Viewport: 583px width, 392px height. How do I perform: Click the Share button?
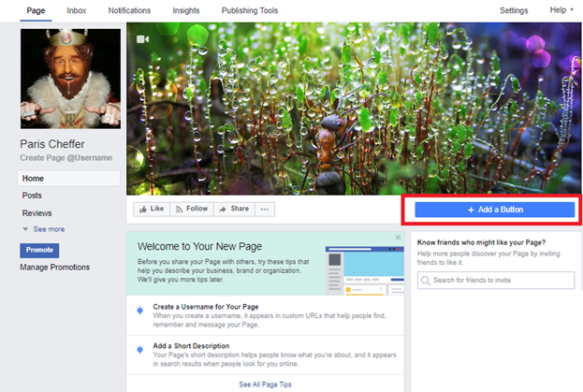(234, 210)
